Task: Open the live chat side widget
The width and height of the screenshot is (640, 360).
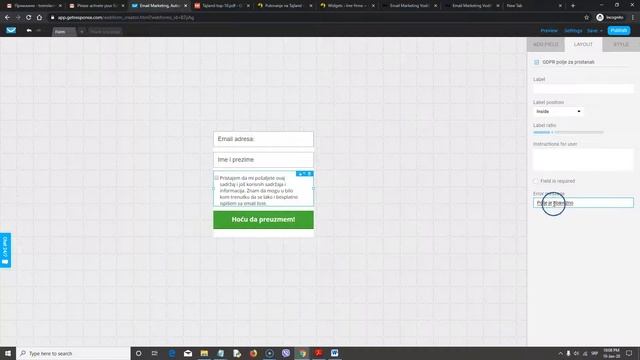Action: pos(5,250)
